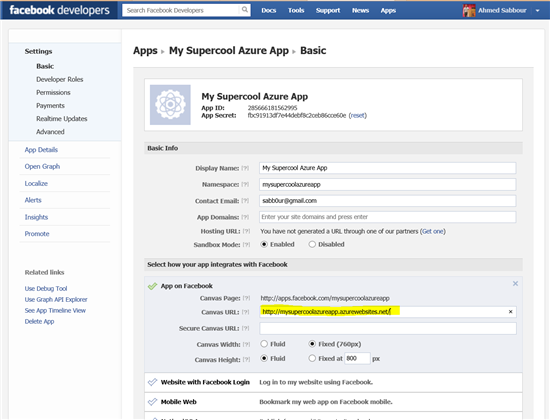550x420 pixels.
Task: Click Use Graph API Explorer link
Action: click(56, 300)
